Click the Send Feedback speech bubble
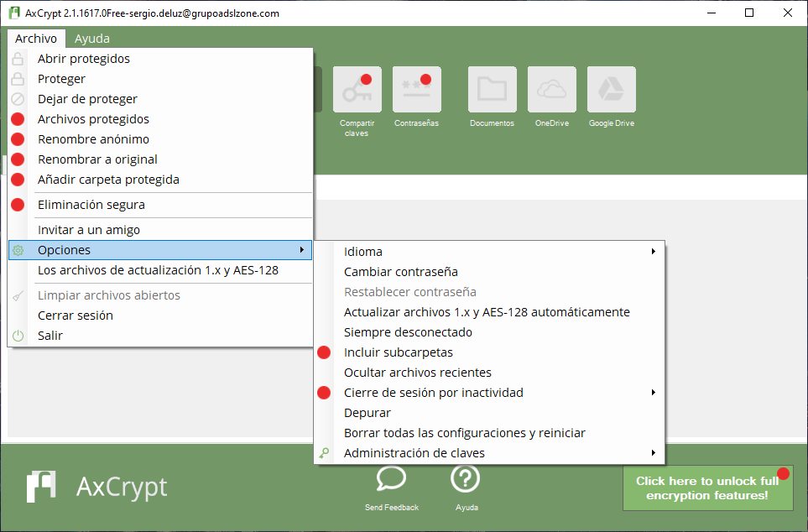This screenshot has height=532, width=808. click(391, 479)
